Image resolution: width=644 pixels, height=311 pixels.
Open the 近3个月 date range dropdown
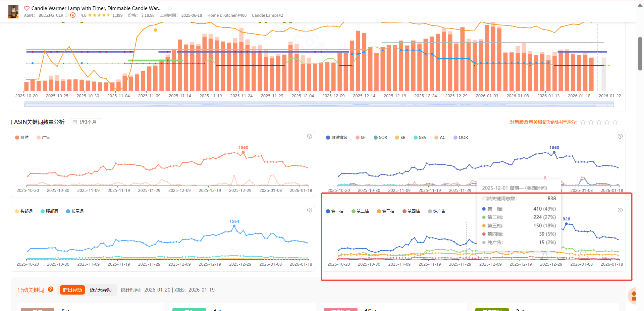pyautogui.click(x=85, y=122)
